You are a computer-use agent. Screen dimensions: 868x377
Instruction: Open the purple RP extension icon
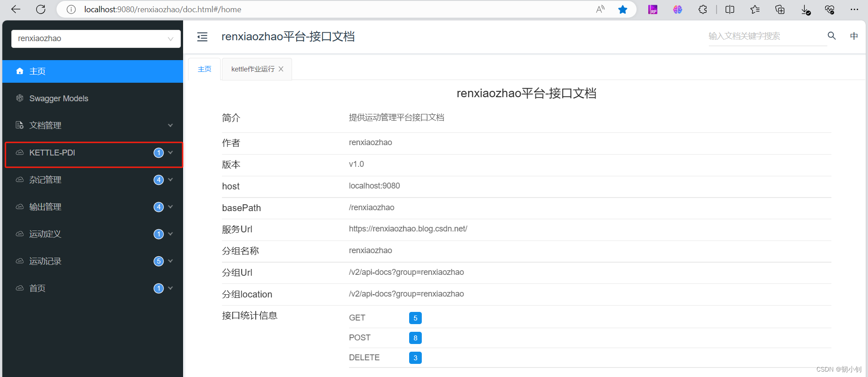click(653, 9)
